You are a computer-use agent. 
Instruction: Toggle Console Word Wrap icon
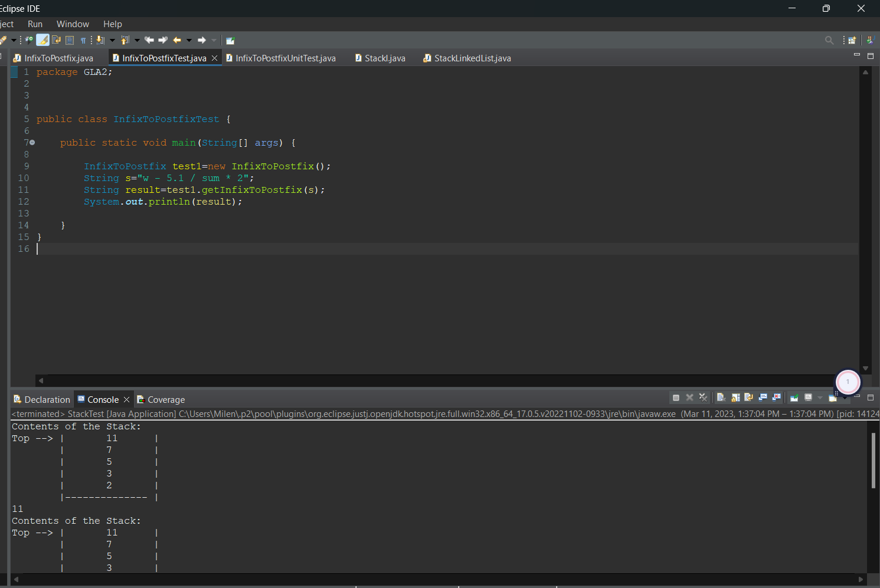[x=749, y=398]
